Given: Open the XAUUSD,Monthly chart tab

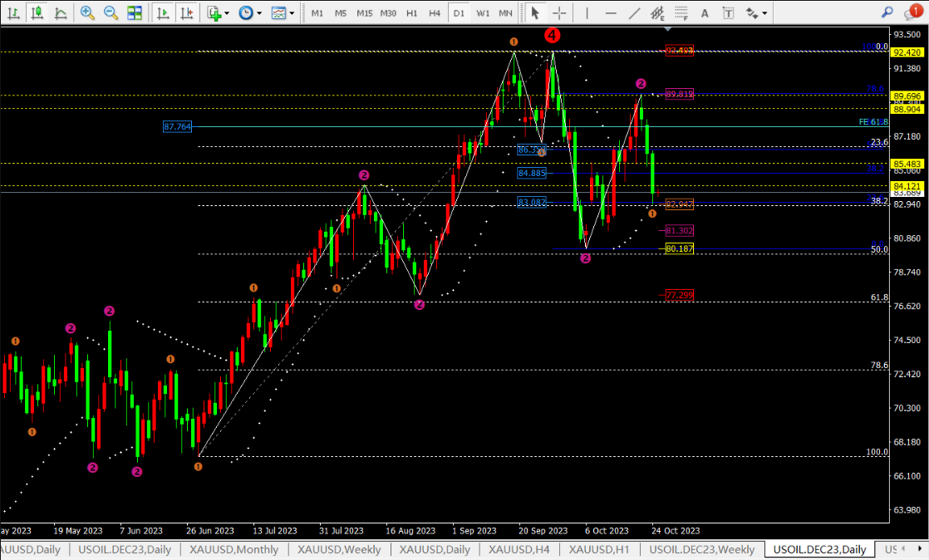Looking at the screenshot, I should (x=234, y=549).
